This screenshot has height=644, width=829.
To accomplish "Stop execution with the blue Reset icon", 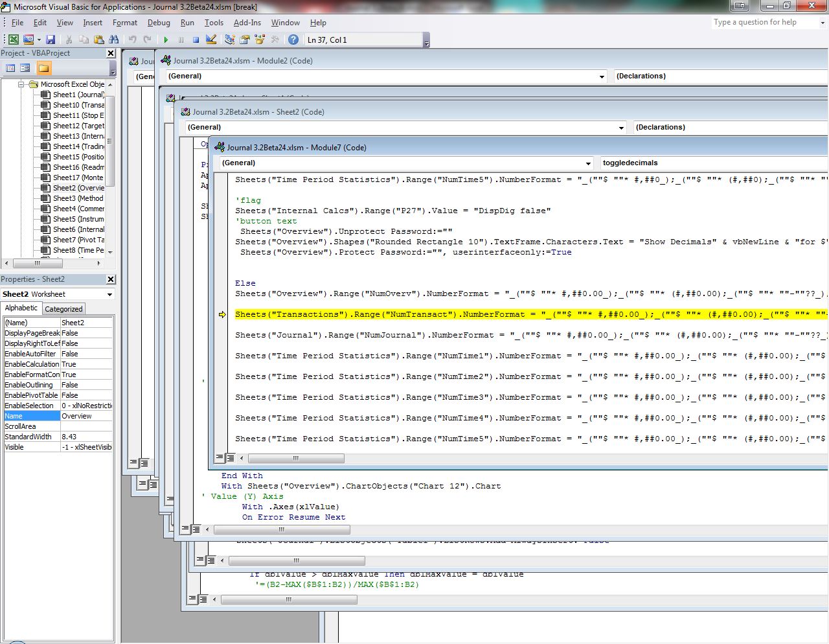I will 196,40.
